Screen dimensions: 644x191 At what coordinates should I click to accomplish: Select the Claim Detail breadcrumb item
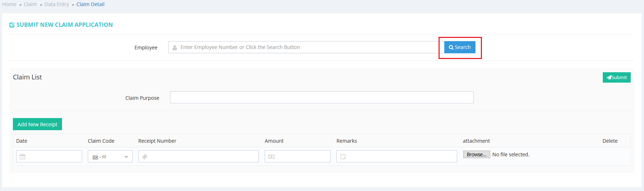tap(90, 4)
